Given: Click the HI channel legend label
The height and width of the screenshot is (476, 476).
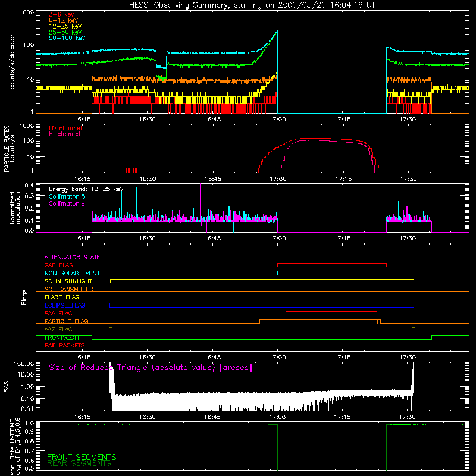Looking at the screenshot, I should pos(64,134).
